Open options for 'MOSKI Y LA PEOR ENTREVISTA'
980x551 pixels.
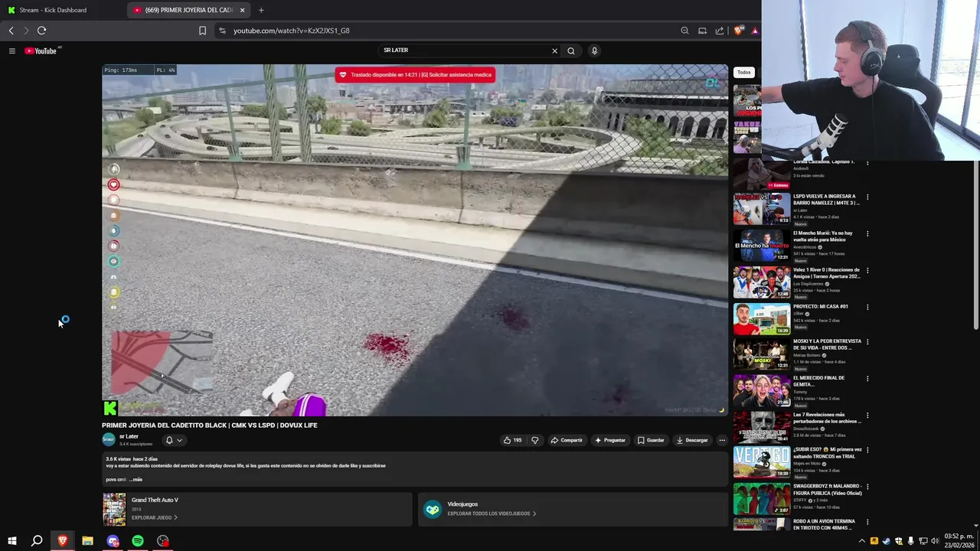(867, 342)
